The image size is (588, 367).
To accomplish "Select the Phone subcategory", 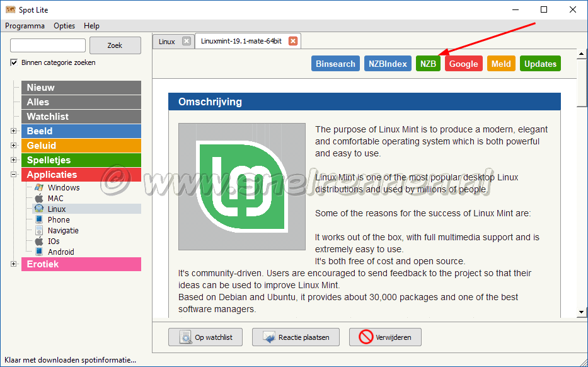I will point(59,220).
